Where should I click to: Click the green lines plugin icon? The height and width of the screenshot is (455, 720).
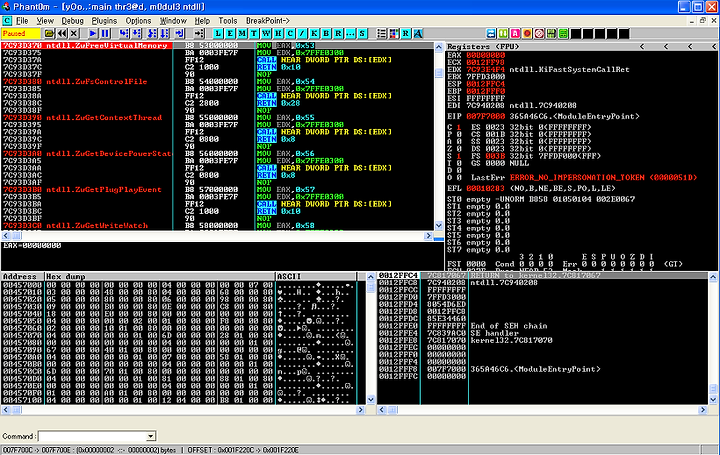(x=563, y=34)
